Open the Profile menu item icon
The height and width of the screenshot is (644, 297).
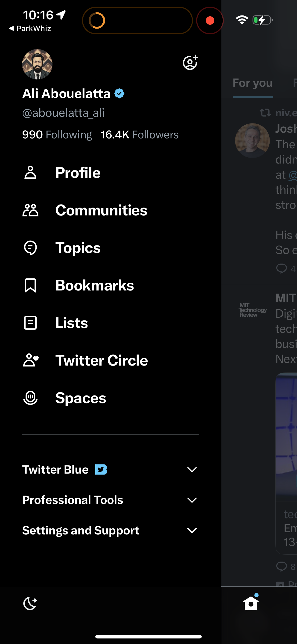(x=30, y=172)
